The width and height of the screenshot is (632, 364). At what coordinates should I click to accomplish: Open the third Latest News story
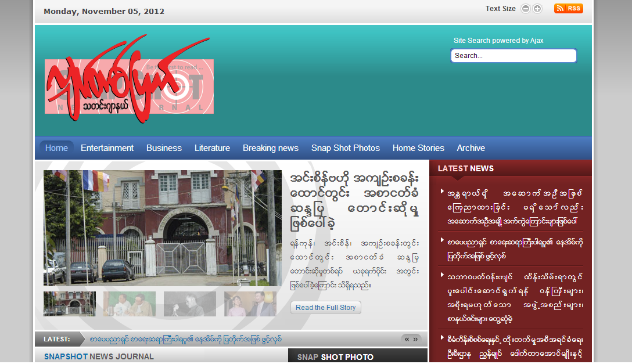515,298
